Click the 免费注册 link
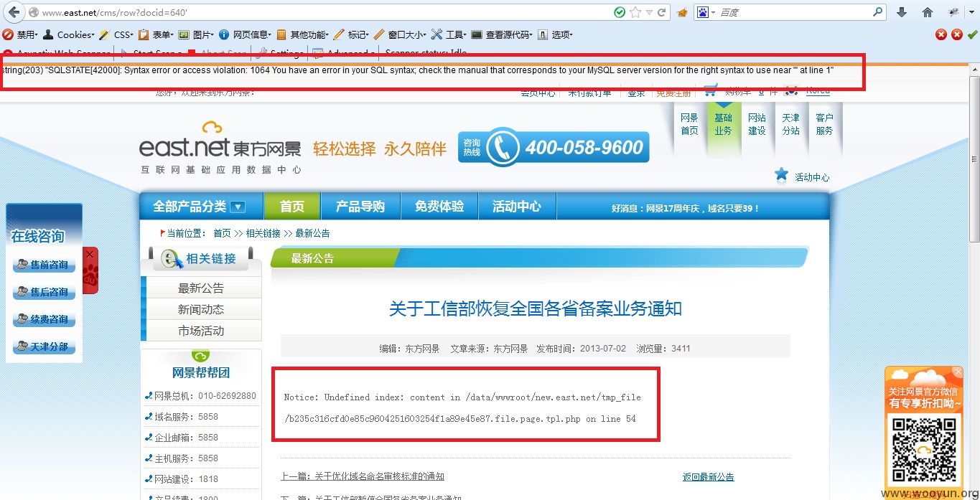The image size is (980, 500). [x=673, y=93]
